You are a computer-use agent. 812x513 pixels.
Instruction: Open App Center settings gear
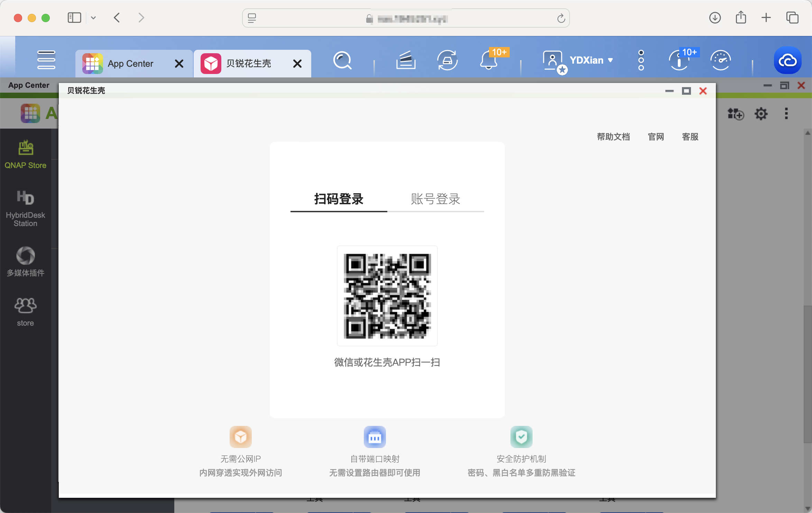761,114
